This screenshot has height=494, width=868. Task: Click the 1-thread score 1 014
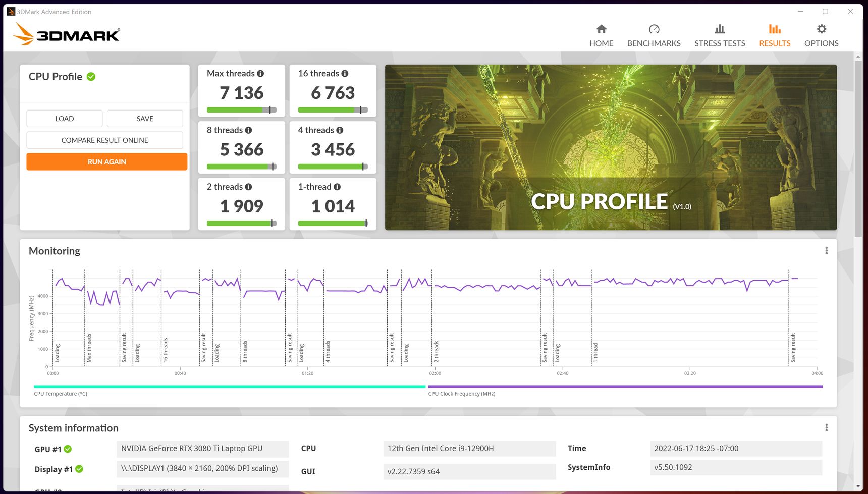[x=333, y=206]
